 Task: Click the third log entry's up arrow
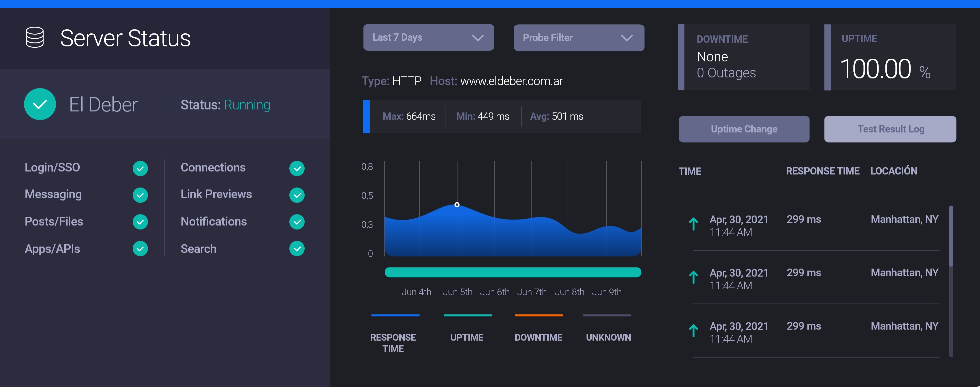click(x=693, y=331)
